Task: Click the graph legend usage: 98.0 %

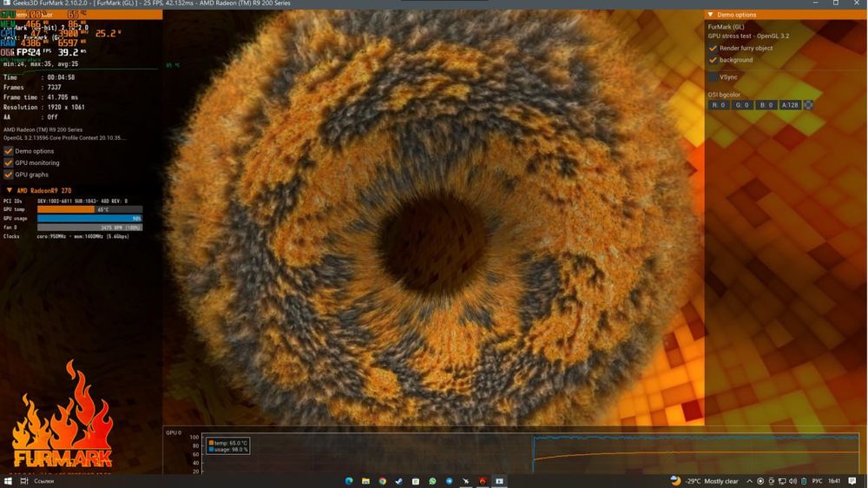Action: click(x=227, y=450)
